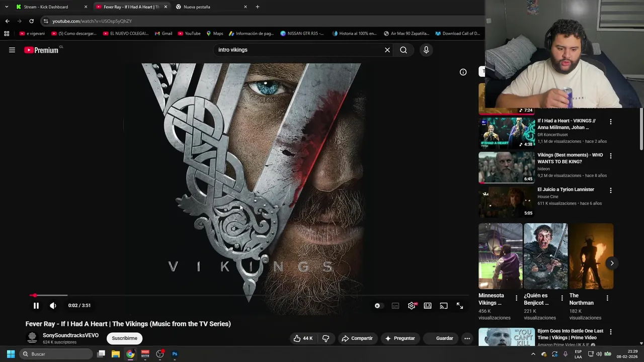Image resolution: width=644 pixels, height=362 pixels.
Task: Open the 'EL NUEVO COLEGA' bookmark
Action: [125, 34]
